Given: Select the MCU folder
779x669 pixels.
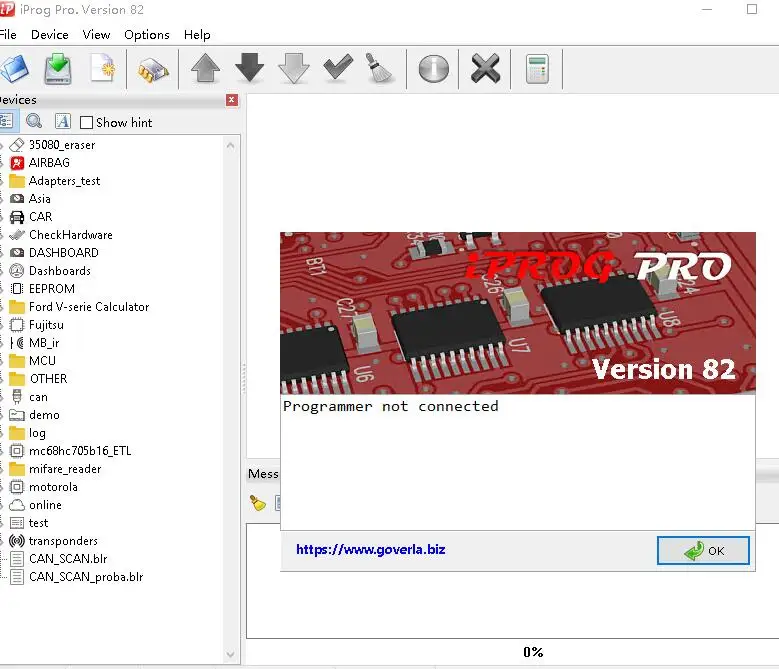Looking at the screenshot, I should pyautogui.click(x=42, y=361).
